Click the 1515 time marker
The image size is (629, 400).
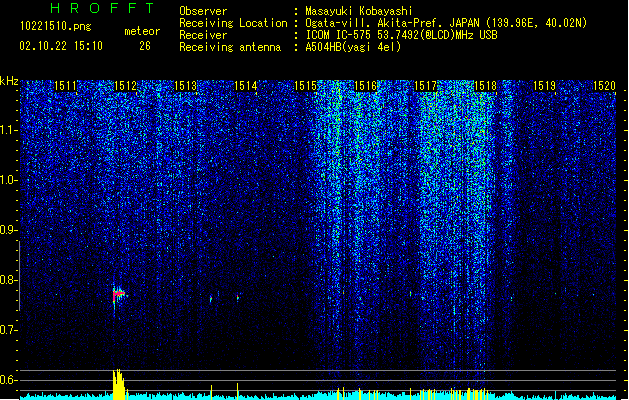click(x=305, y=86)
